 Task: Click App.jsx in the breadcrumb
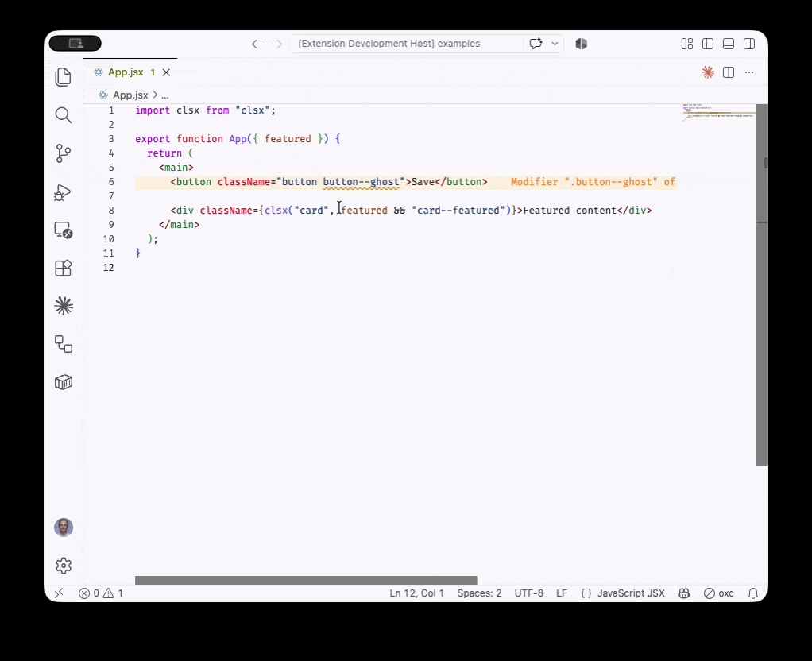tap(130, 95)
